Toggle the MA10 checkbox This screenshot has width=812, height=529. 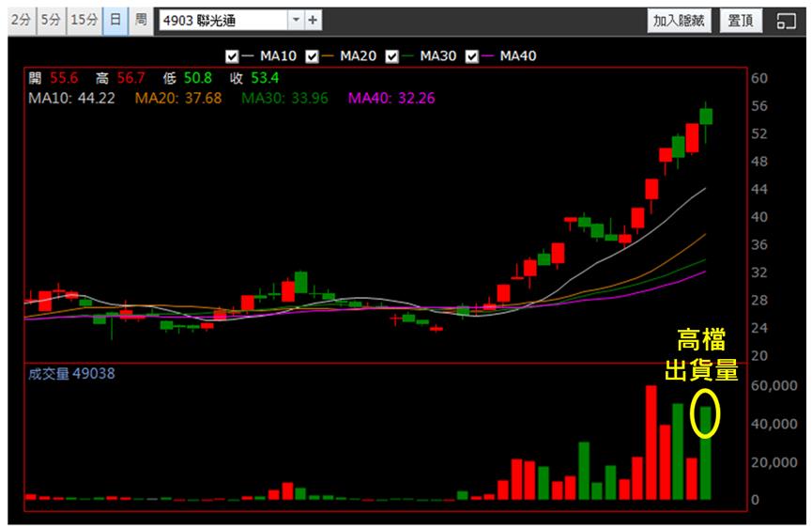[x=232, y=56]
